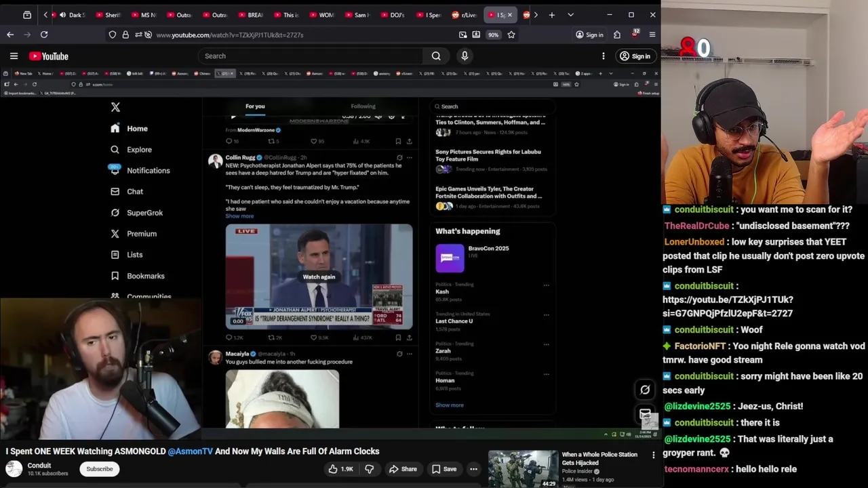The width and height of the screenshot is (868, 488).
Task: Switch to the r/Live tab
Action: click(464, 15)
